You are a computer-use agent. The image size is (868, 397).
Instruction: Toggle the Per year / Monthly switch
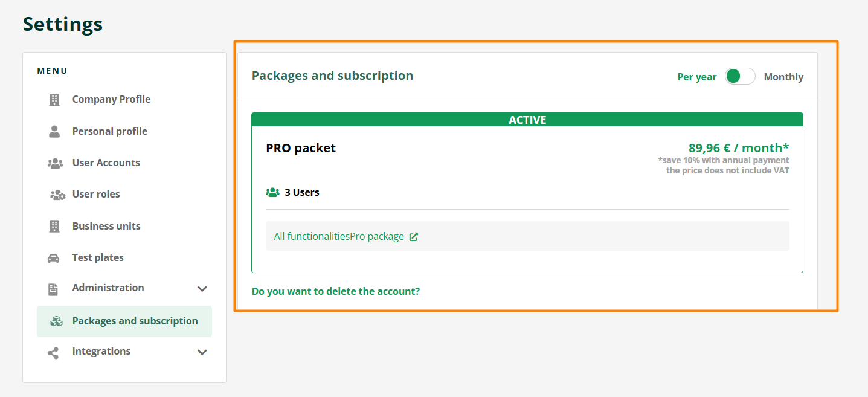740,76
